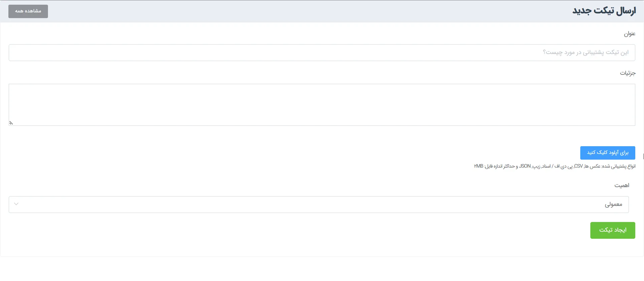Submit with the ایجاد تیکت button
Image resolution: width=644 pixels, height=281 pixels.
613,230
